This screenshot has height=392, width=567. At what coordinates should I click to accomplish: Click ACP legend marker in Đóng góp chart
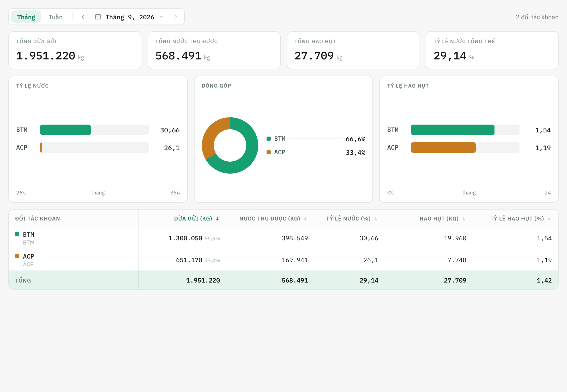[x=269, y=152]
